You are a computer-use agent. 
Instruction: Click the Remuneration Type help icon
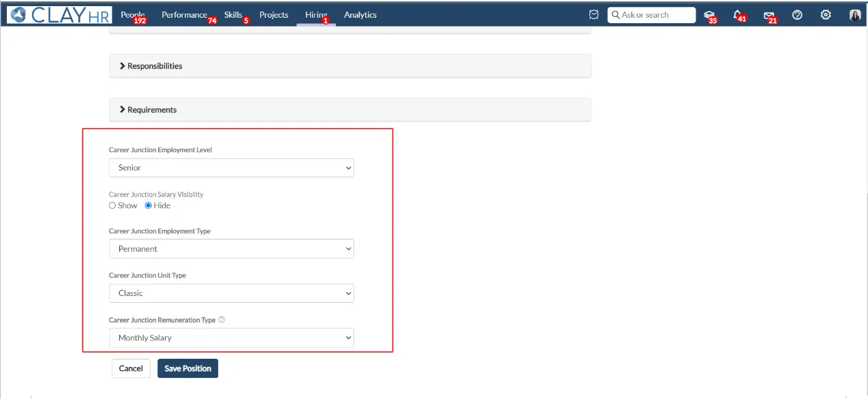(222, 320)
